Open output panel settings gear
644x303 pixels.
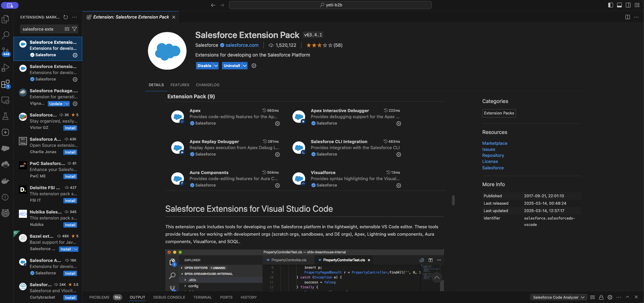tap(610, 297)
